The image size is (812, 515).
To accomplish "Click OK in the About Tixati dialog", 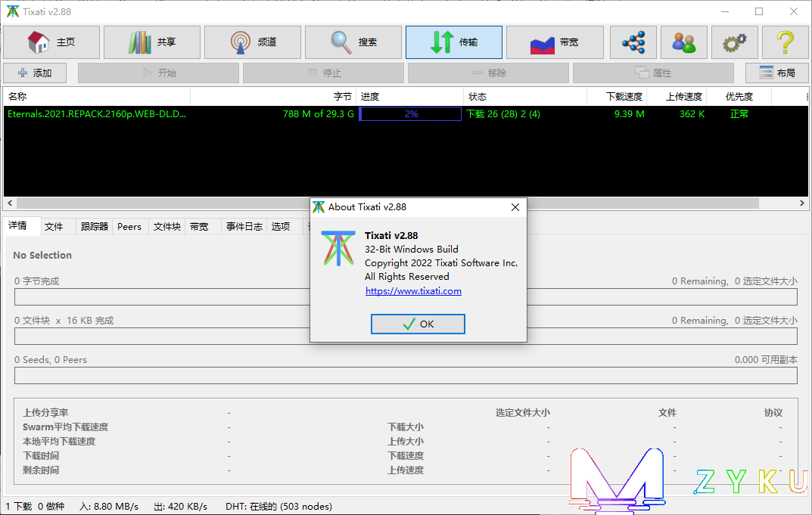I will pos(418,324).
